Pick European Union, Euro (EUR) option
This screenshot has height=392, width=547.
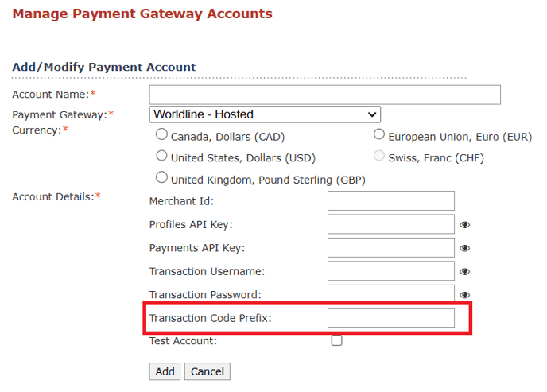point(379,134)
